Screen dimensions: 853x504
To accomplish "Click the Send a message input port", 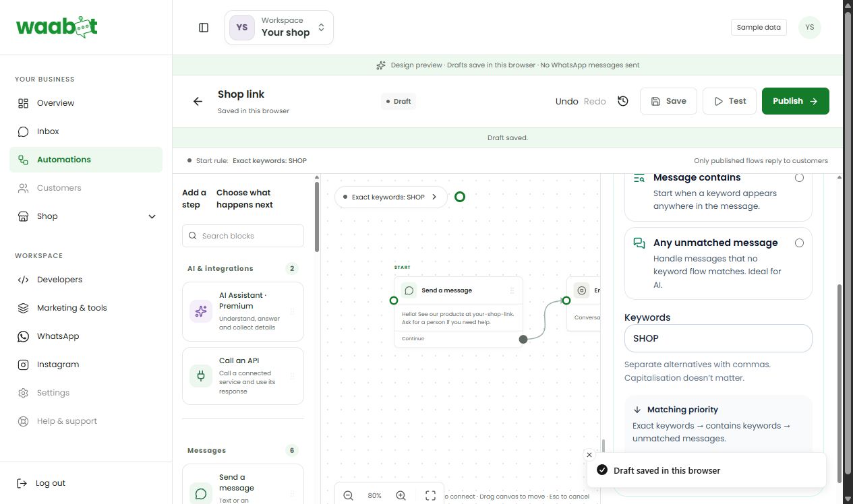I will [394, 301].
